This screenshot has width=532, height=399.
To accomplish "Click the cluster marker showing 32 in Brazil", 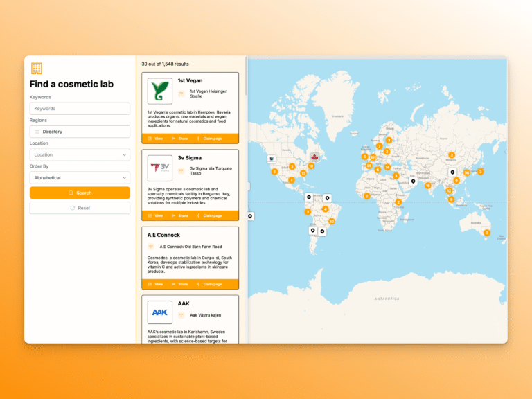I will 332,222.
